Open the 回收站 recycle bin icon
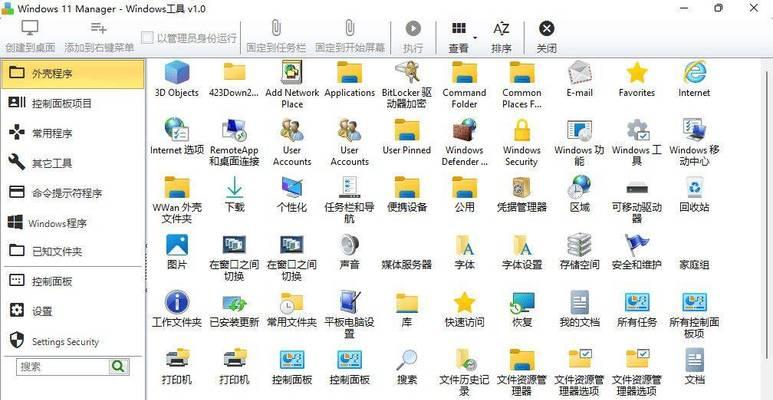Image resolution: width=773 pixels, height=400 pixels. tap(694, 187)
